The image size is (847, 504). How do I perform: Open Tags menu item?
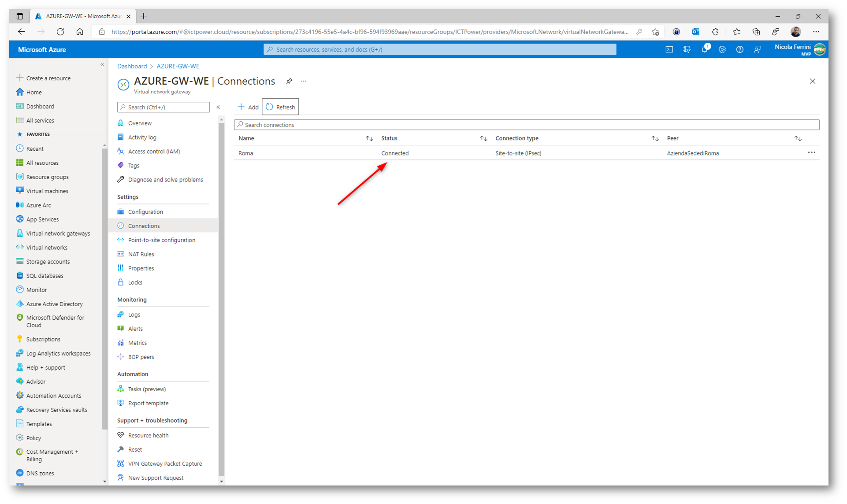[134, 166]
